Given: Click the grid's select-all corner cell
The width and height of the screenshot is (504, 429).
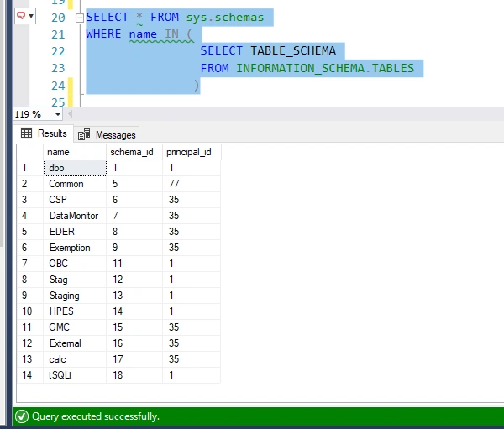Looking at the screenshot, I should [x=30, y=152].
